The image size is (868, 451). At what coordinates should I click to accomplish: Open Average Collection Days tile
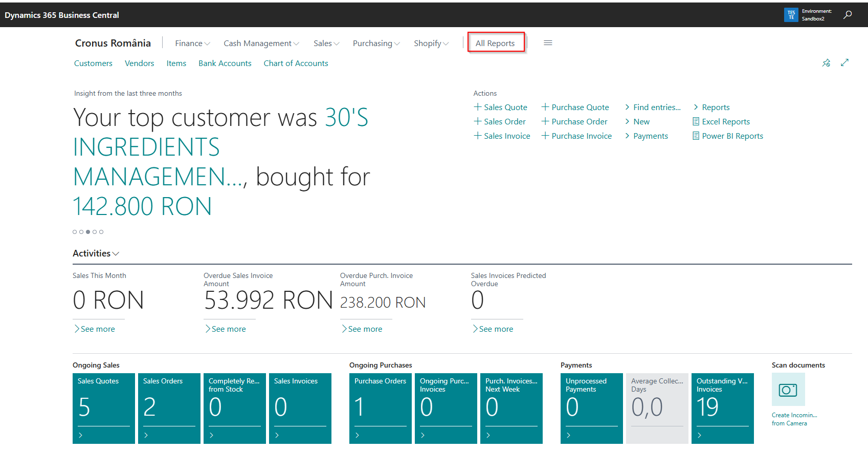pyautogui.click(x=657, y=409)
